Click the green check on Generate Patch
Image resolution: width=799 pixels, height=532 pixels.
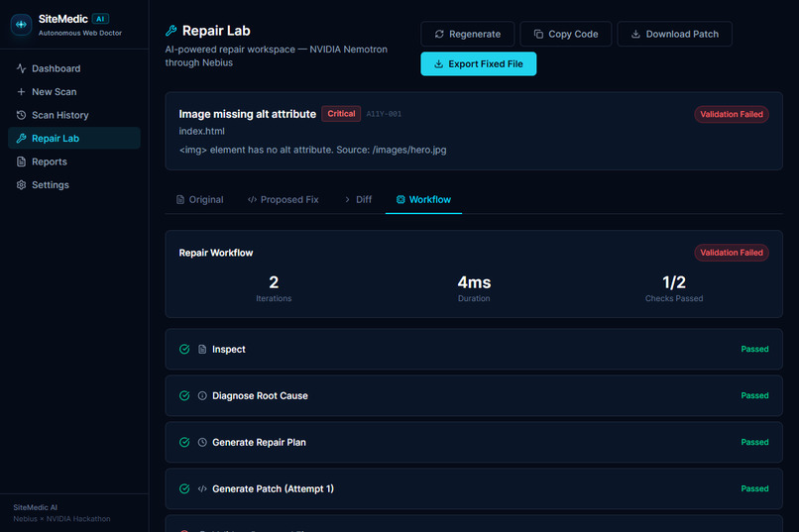point(184,488)
